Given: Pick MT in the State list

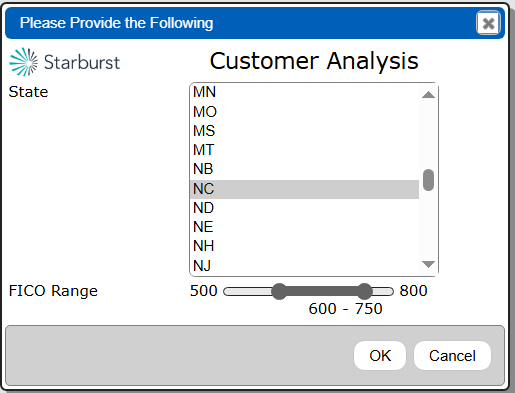Looking at the screenshot, I should point(304,150).
